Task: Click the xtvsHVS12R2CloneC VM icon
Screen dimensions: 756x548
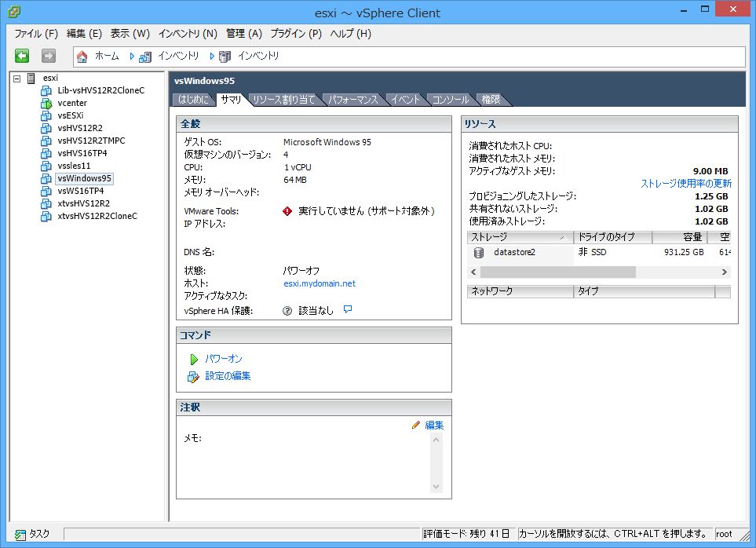Action: coord(46,216)
